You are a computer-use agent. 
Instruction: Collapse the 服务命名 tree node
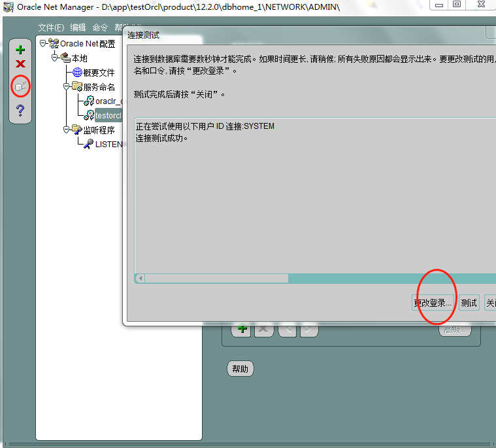point(66,86)
